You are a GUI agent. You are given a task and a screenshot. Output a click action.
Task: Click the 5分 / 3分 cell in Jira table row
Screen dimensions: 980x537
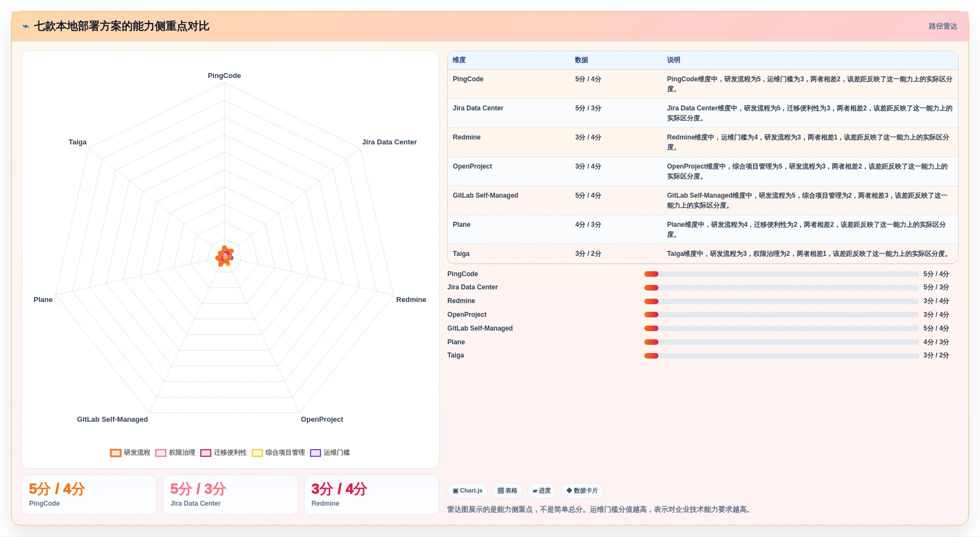[588, 108]
